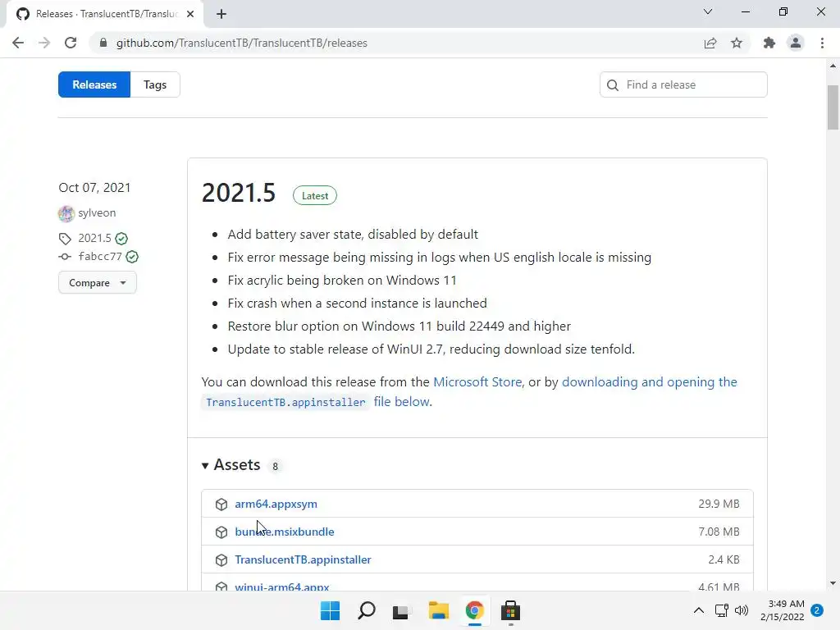The width and height of the screenshot is (840, 630).
Task: Open the 2021.5 tag link
Action: tap(95, 238)
